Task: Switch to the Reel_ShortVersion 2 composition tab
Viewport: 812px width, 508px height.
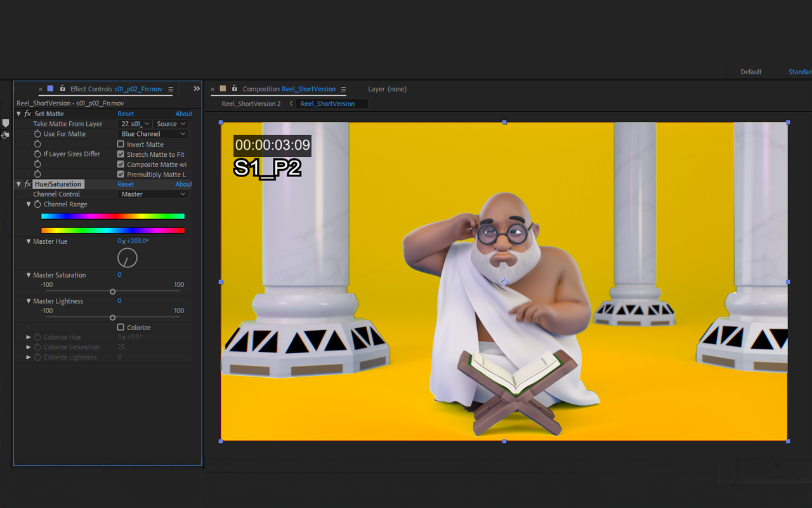Action: click(251, 104)
